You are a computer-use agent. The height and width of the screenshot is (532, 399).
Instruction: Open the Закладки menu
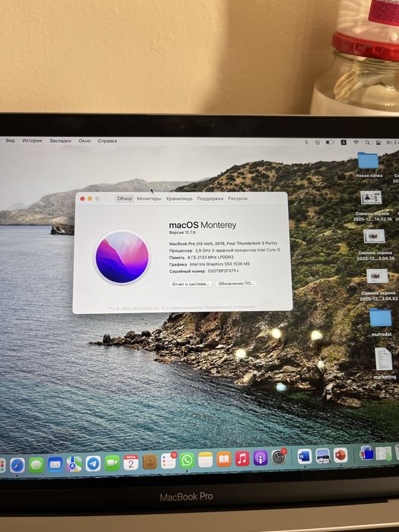coord(60,141)
